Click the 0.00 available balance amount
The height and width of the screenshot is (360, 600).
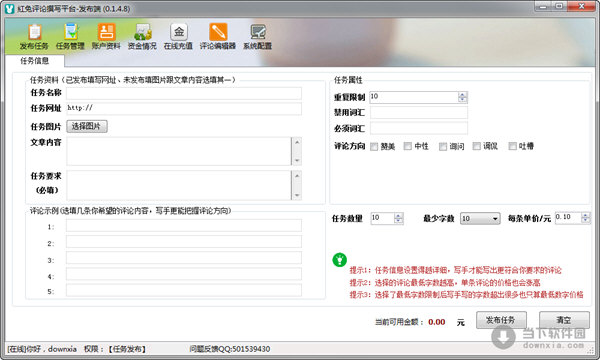[x=437, y=322]
